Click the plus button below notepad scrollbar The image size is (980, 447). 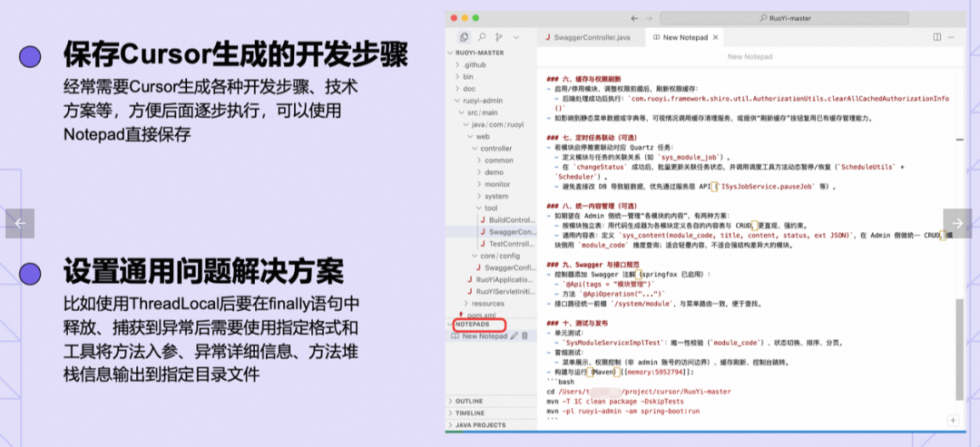[953, 420]
